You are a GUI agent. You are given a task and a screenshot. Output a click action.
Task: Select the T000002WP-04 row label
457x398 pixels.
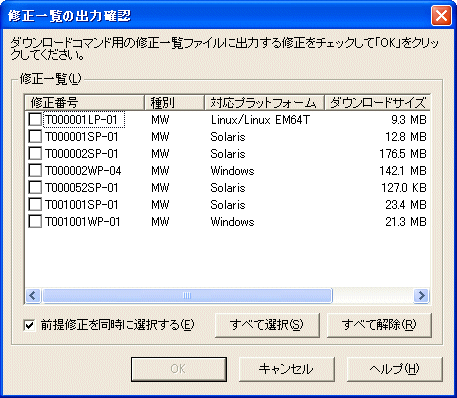[x=83, y=171]
